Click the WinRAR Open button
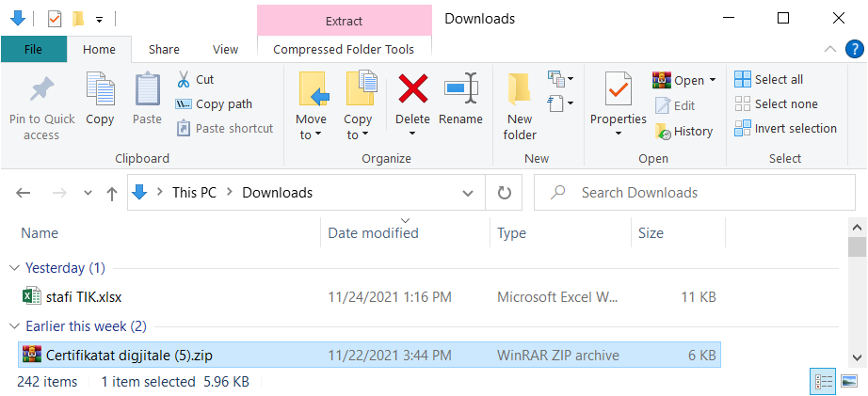 pyautogui.click(x=678, y=80)
